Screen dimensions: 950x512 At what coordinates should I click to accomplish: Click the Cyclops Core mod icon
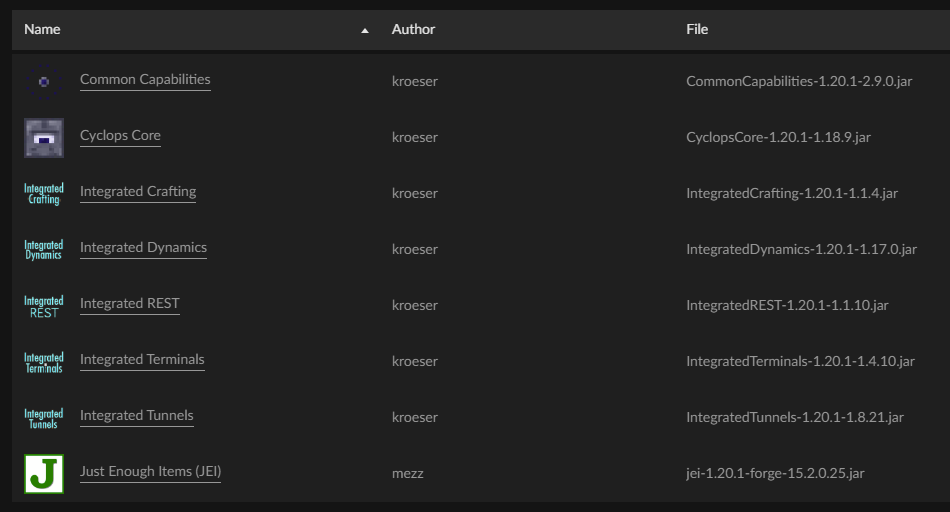(43, 137)
